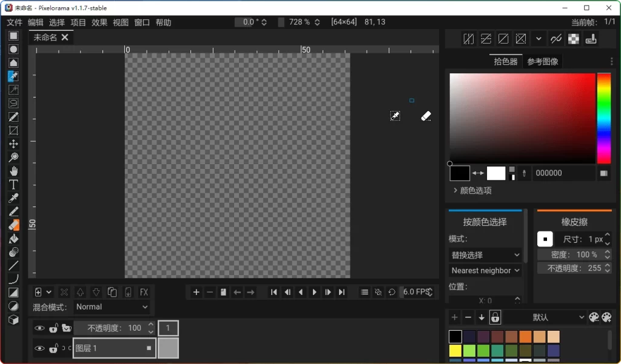Click the FX layer effects icon
Viewport: 621px width, 364px height.
pyautogui.click(x=144, y=292)
